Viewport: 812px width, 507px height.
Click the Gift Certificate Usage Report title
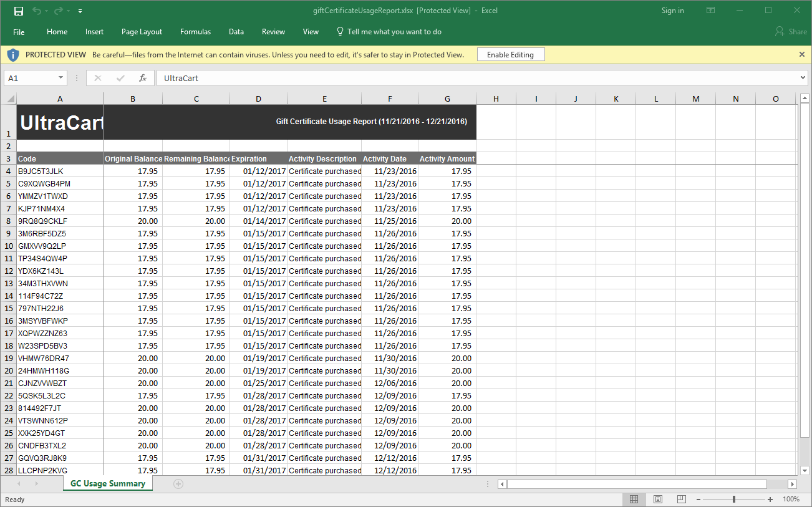[371, 122]
